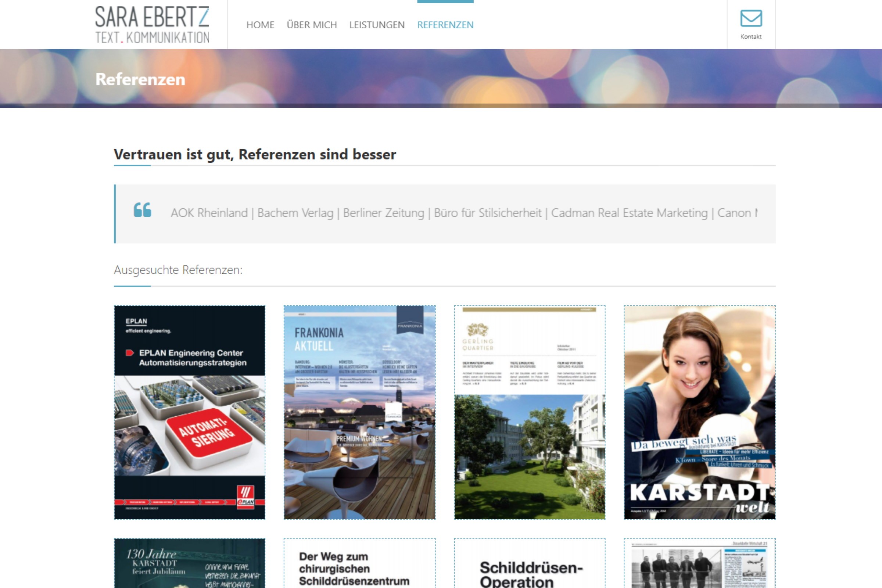
Task: Click the Kontakt envelope icon
Action: [x=751, y=18]
